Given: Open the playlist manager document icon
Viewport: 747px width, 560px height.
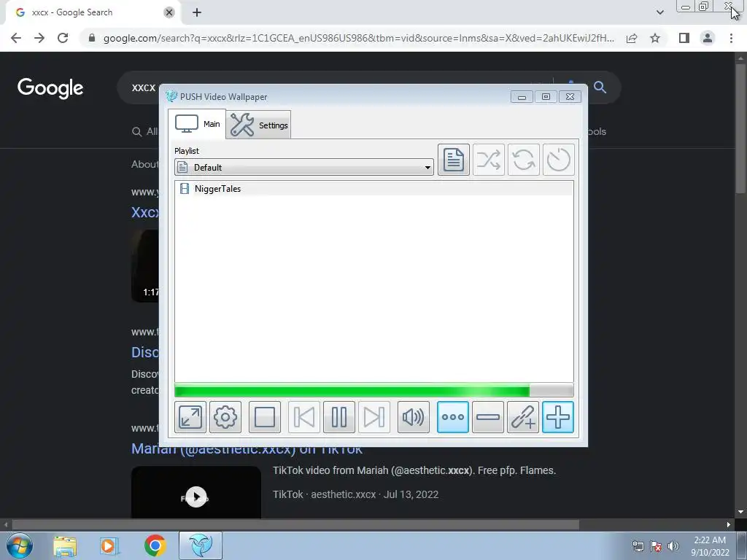Looking at the screenshot, I should (x=453, y=160).
